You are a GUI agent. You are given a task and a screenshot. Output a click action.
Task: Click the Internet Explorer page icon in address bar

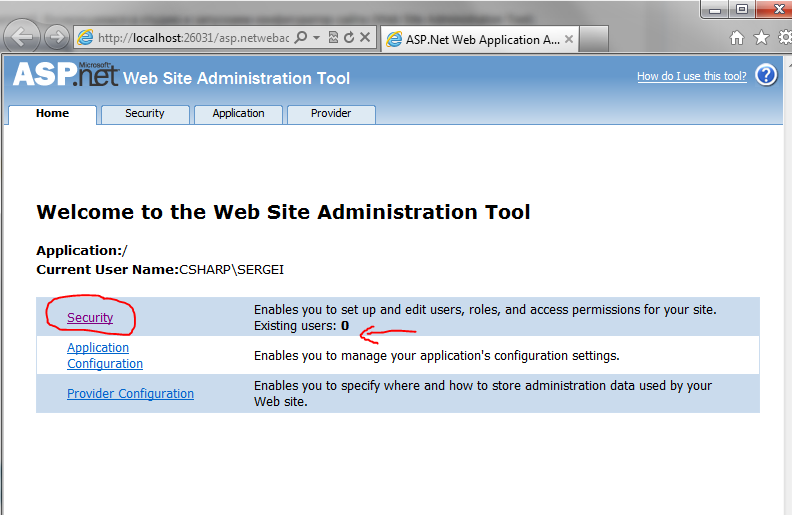click(x=85, y=37)
